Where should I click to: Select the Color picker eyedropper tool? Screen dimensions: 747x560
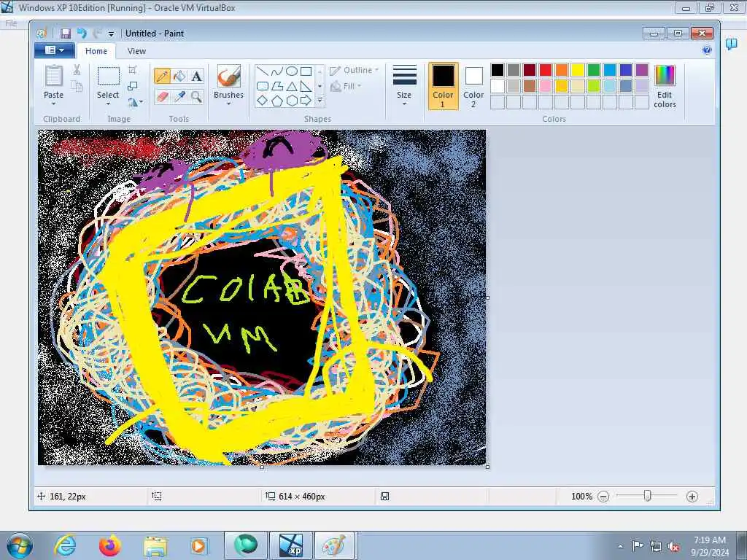(x=179, y=97)
